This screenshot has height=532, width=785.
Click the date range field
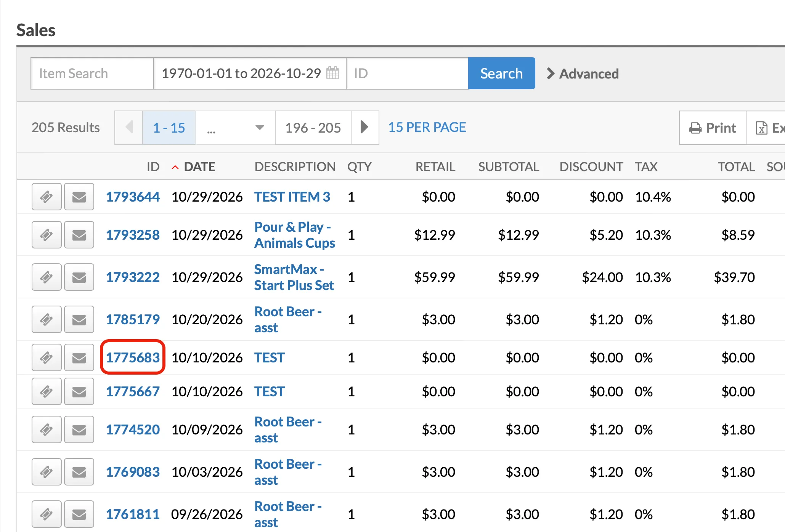pos(250,73)
